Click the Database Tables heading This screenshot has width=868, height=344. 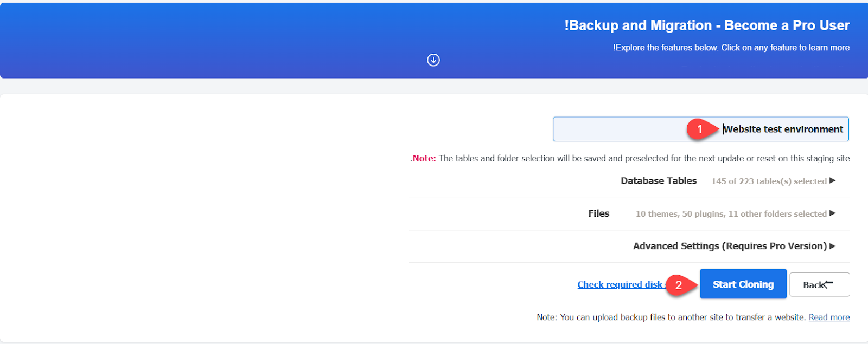(659, 181)
